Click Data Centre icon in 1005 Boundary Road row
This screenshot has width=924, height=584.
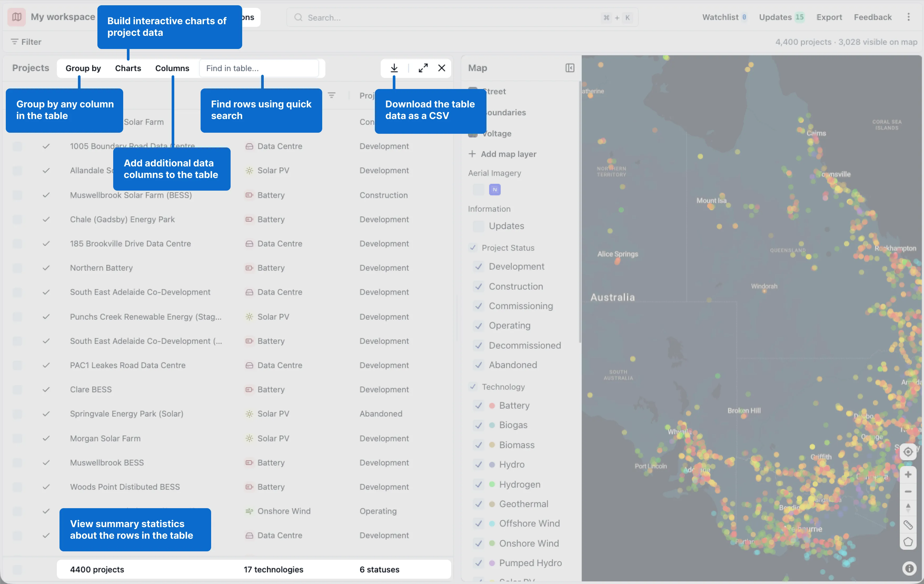coord(249,146)
